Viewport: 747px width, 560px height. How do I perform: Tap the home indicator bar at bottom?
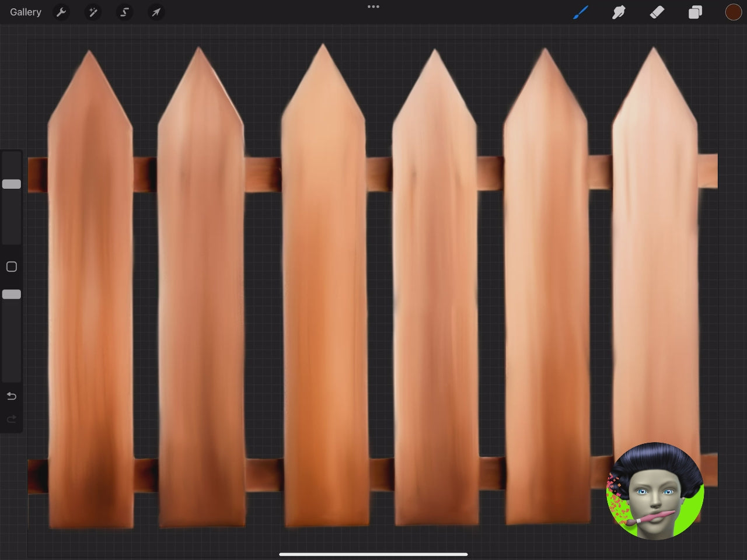tap(373, 554)
